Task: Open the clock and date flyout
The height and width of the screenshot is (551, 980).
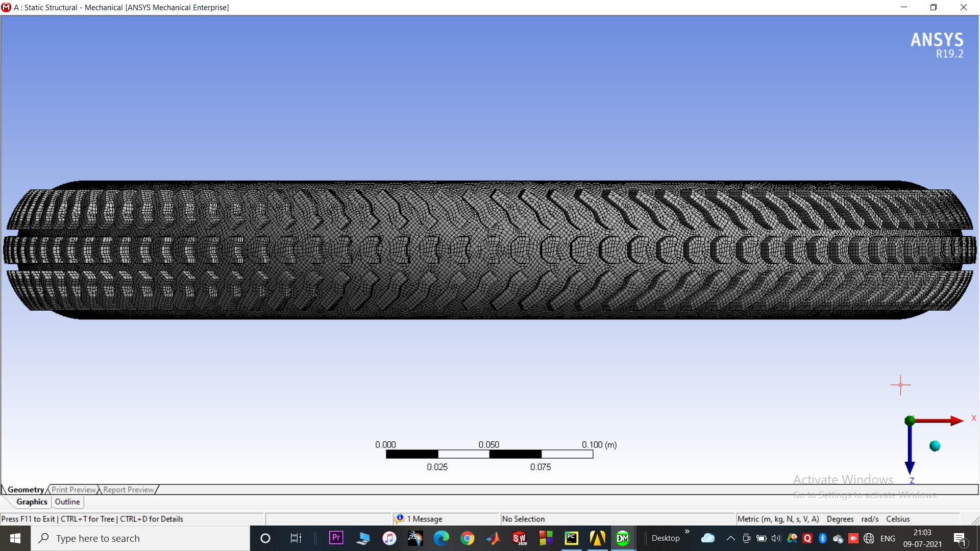Action: point(922,538)
